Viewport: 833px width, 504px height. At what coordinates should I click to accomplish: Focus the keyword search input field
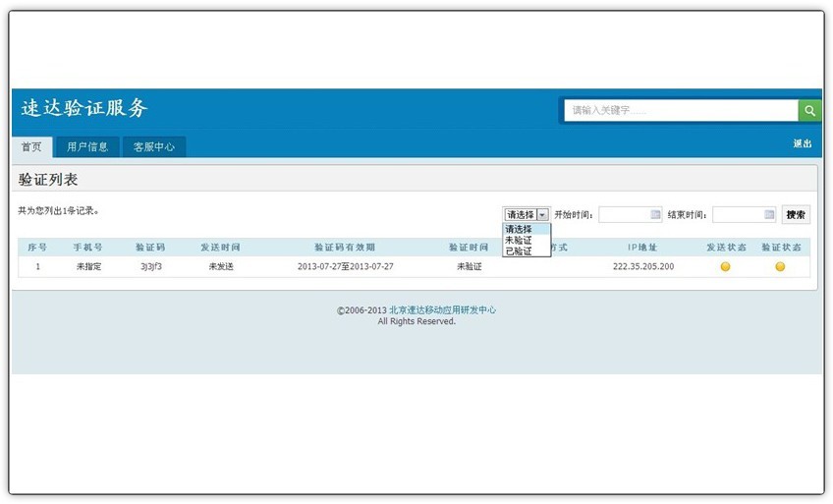point(680,110)
